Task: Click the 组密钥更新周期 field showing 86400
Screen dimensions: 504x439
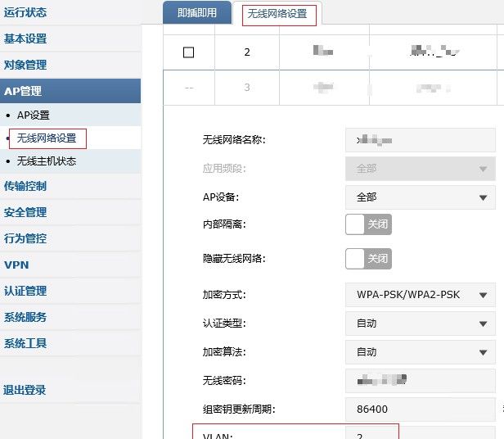Action: point(420,410)
